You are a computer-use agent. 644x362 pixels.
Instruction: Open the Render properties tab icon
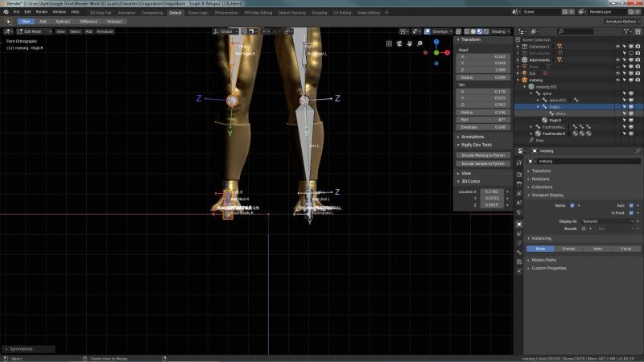pyautogui.click(x=519, y=175)
